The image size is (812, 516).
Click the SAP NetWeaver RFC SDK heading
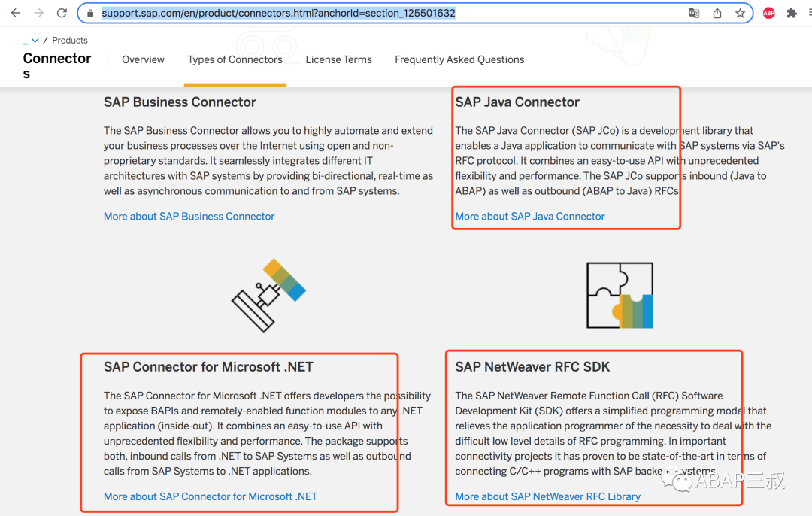coord(532,367)
